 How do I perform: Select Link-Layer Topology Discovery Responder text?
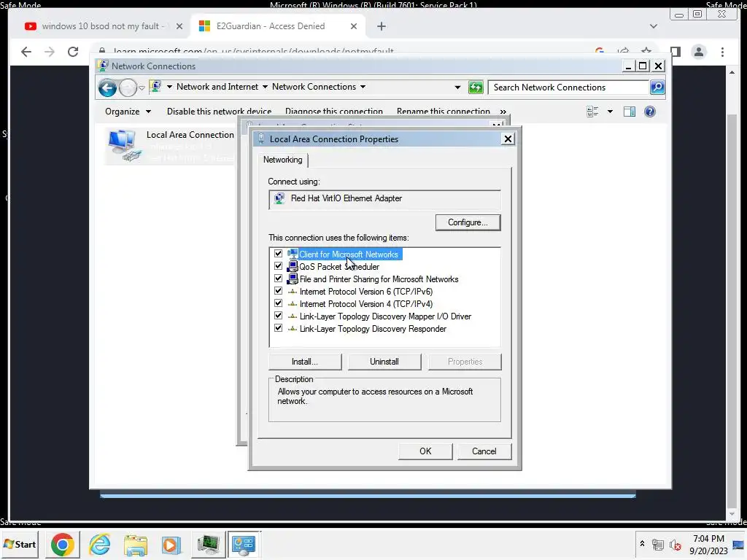pos(373,329)
